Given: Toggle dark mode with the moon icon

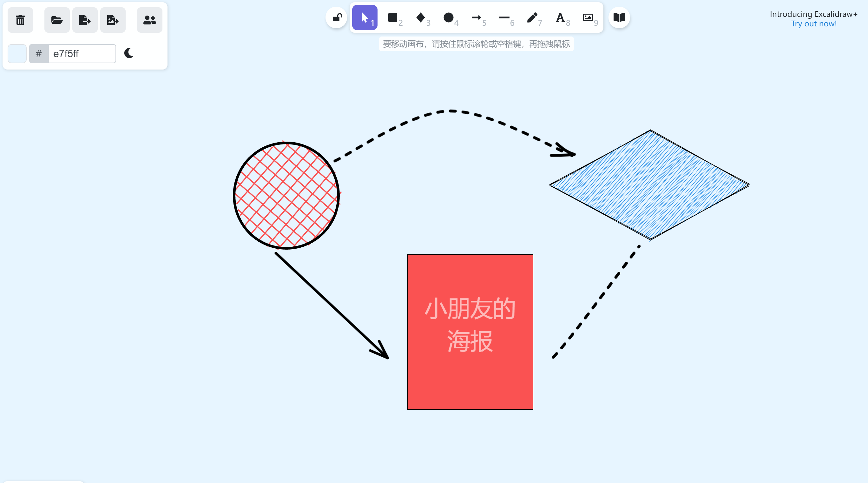Looking at the screenshot, I should point(129,53).
